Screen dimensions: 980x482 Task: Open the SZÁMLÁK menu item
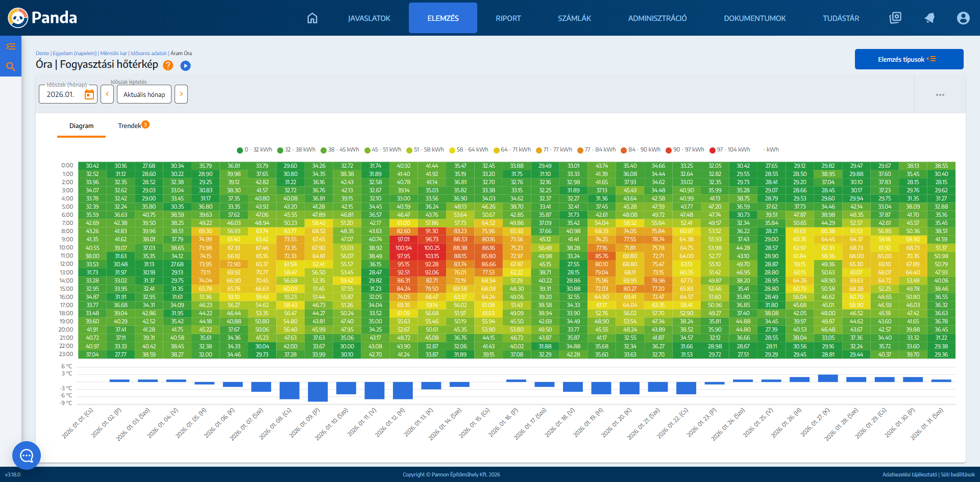tap(574, 18)
